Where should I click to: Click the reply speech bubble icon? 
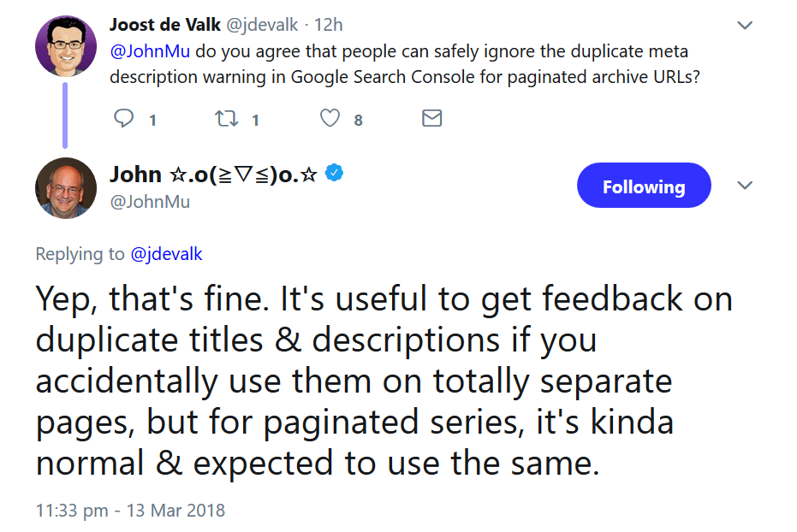(125, 118)
